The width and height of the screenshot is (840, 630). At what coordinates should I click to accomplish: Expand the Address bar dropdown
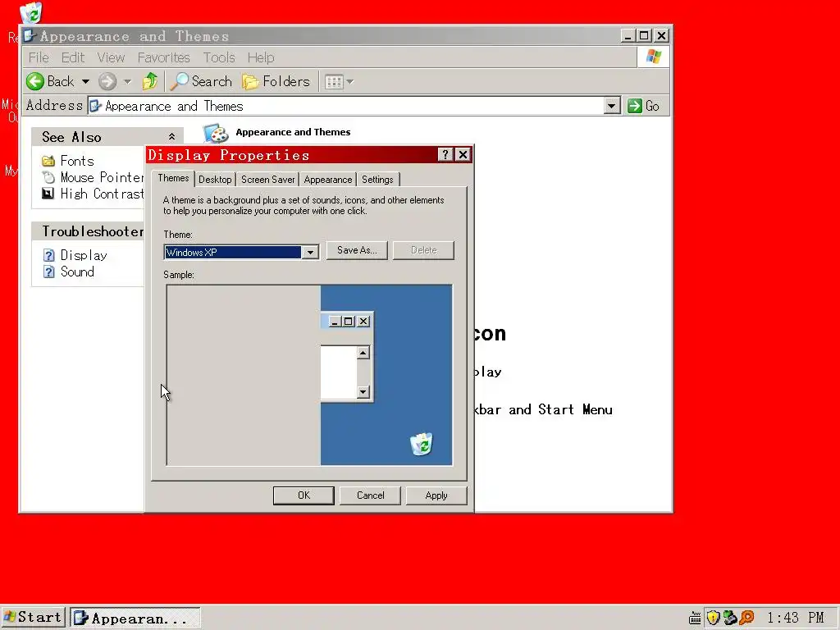[612, 106]
